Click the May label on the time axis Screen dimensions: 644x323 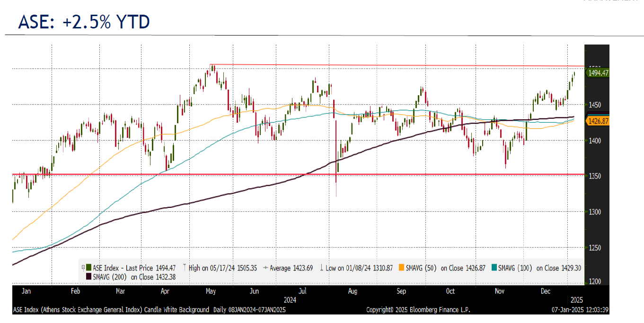point(210,291)
